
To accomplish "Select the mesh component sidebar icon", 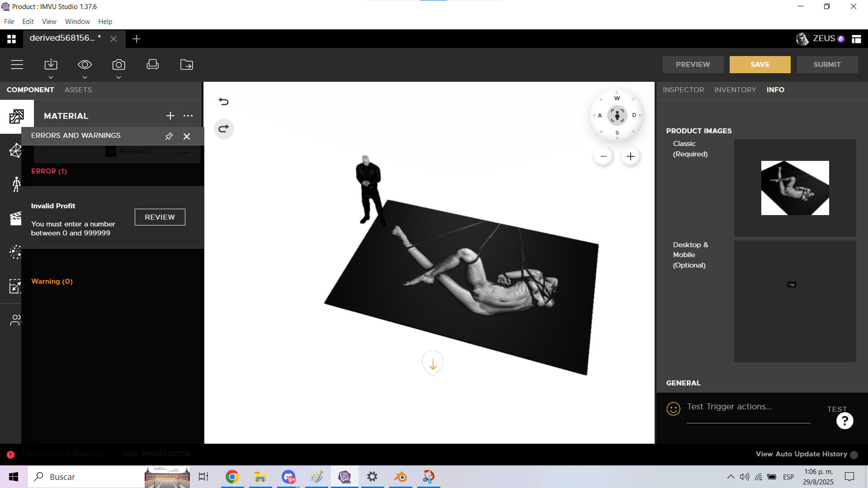I will coord(16,150).
